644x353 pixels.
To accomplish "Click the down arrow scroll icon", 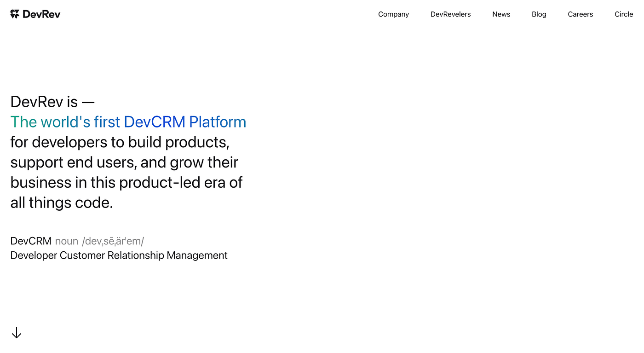I will tap(17, 333).
